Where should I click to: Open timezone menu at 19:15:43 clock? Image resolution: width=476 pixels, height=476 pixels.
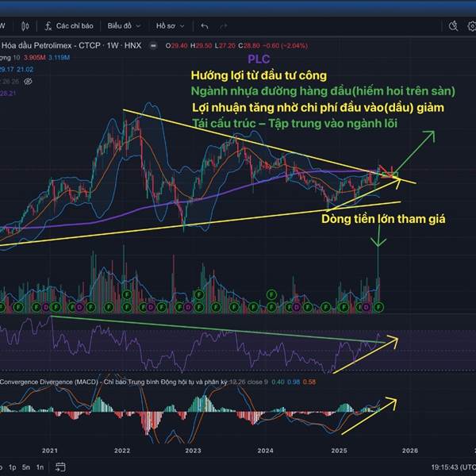pyautogui.click(x=454, y=467)
